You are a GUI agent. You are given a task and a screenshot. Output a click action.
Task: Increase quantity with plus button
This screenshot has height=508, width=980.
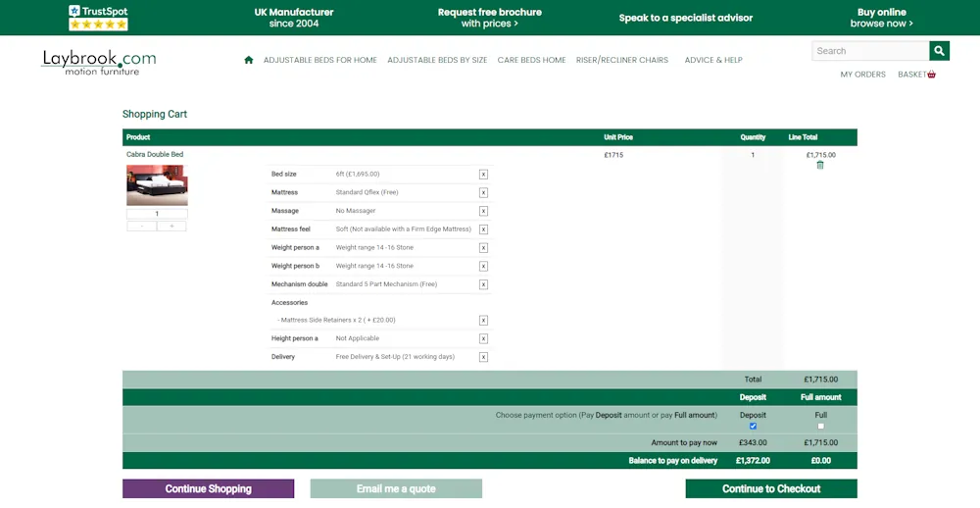click(171, 226)
